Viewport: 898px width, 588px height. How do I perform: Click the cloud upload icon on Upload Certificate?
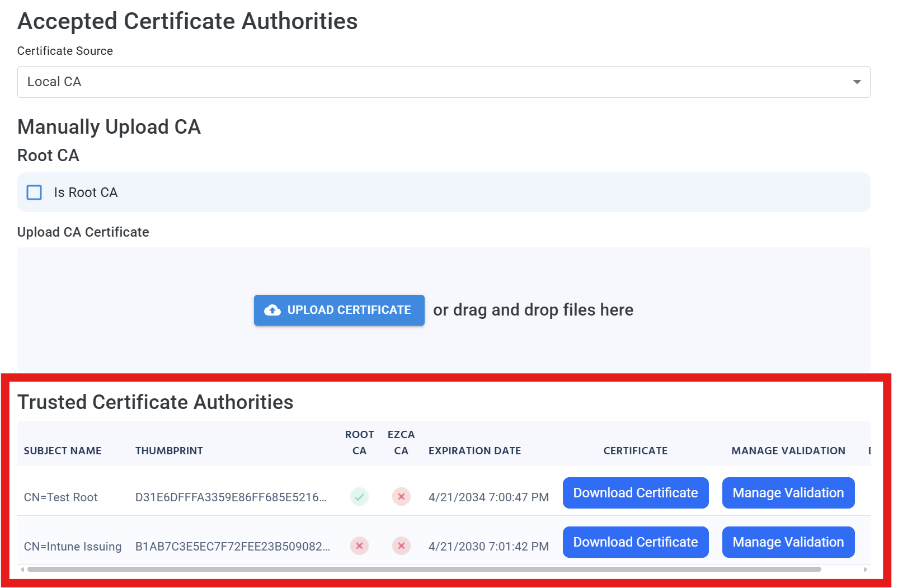tap(272, 309)
